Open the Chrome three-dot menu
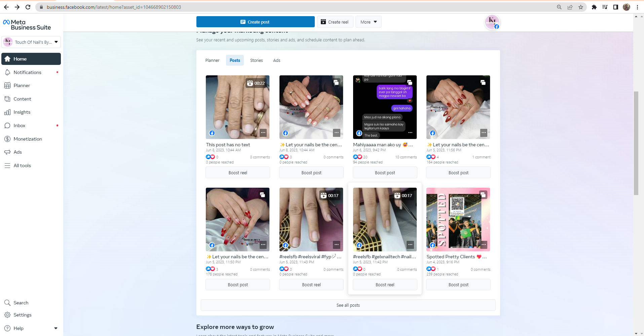 [637, 7]
